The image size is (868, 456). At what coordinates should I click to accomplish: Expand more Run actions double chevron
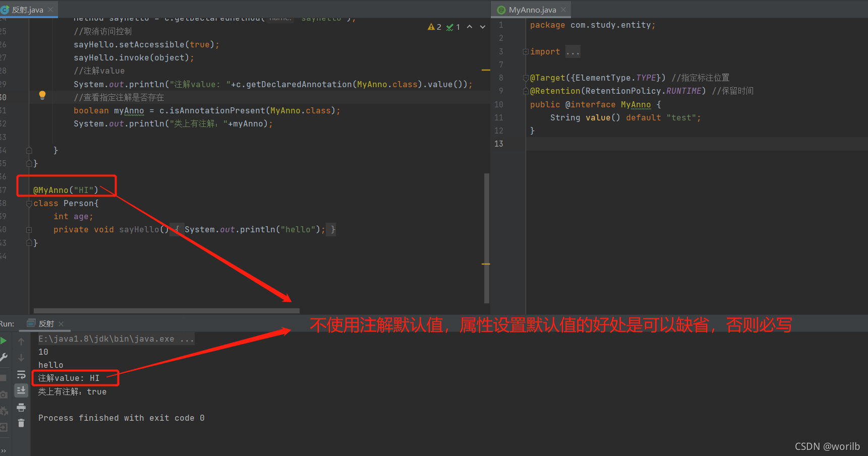click(4, 451)
